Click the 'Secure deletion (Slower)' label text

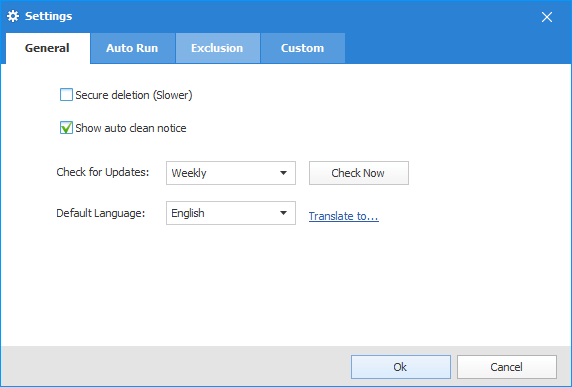click(134, 95)
